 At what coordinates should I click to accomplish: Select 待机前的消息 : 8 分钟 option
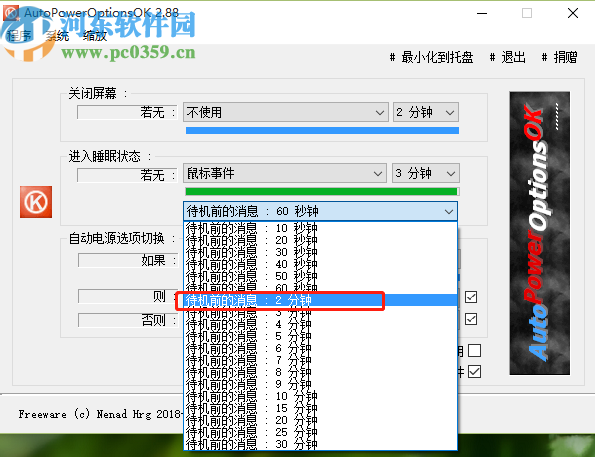pyautogui.click(x=321, y=372)
